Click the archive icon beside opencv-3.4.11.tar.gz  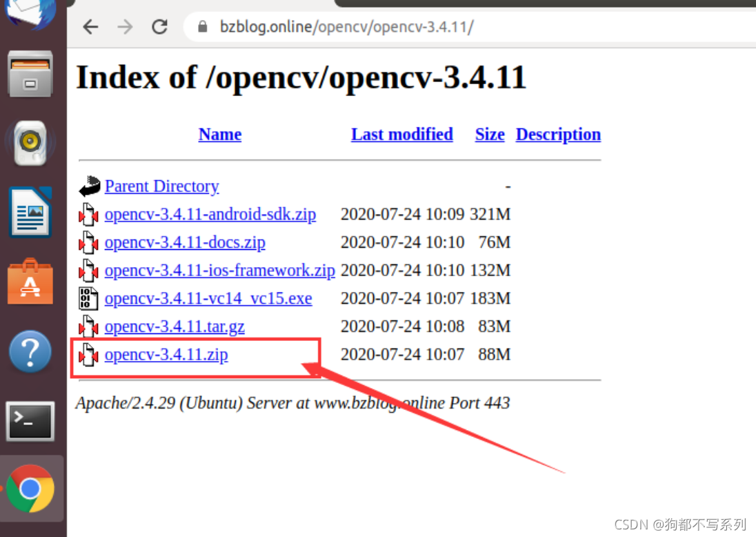(89, 326)
